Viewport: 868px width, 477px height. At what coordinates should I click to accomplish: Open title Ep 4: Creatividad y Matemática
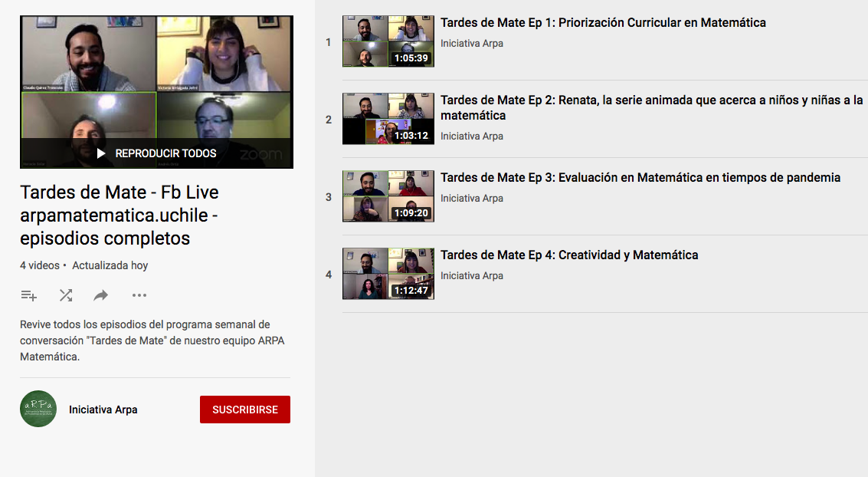[x=569, y=255]
